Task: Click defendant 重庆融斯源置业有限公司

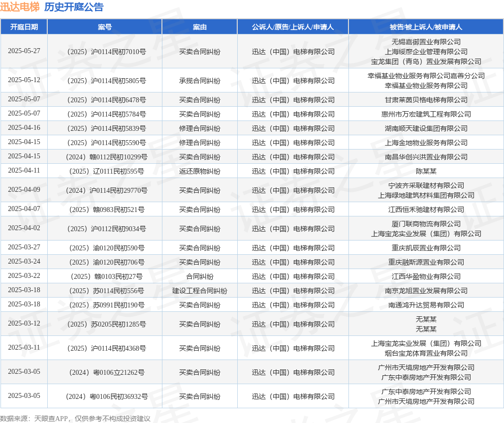Action: coord(426,263)
